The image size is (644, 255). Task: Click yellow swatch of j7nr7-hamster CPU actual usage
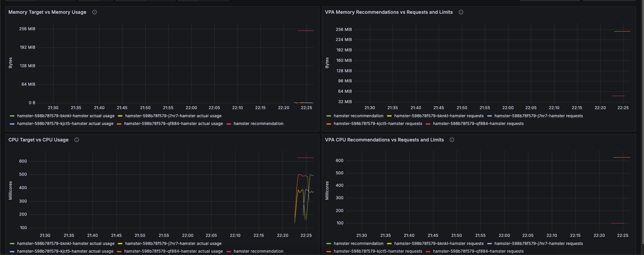(x=120, y=244)
